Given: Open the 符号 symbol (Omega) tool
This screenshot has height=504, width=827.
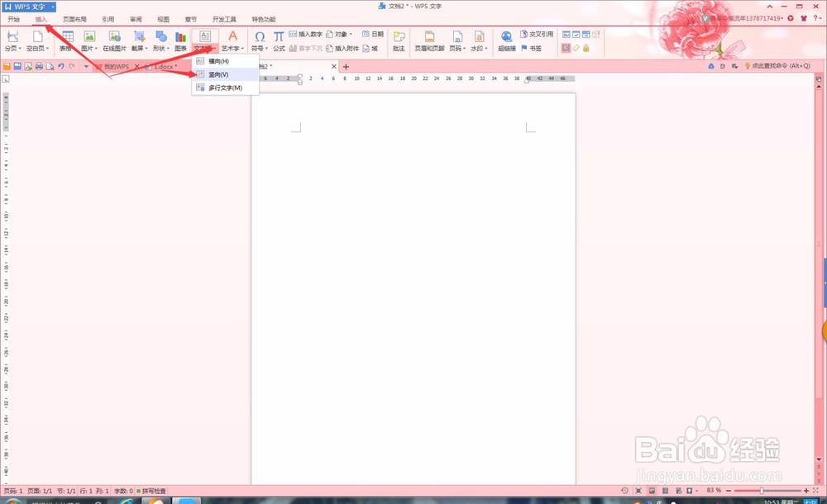Looking at the screenshot, I should coord(260,40).
